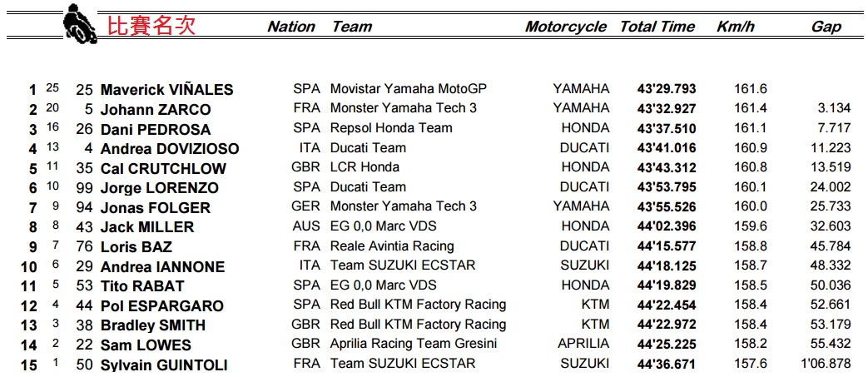Viewport: 868px width, 377px height.
Task: Select Aprilia Racing Team Gresini
Action: point(413,344)
